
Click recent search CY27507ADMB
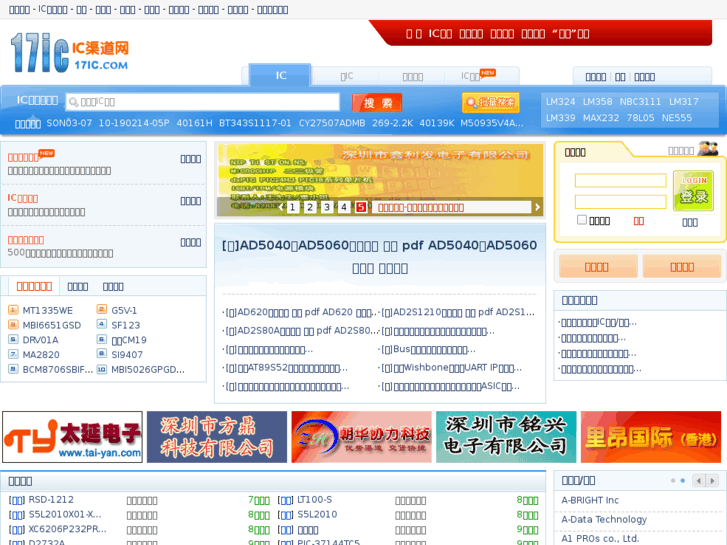pos(332,123)
